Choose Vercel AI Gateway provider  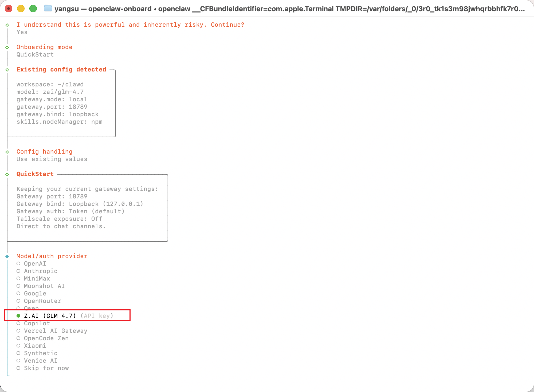click(x=55, y=331)
